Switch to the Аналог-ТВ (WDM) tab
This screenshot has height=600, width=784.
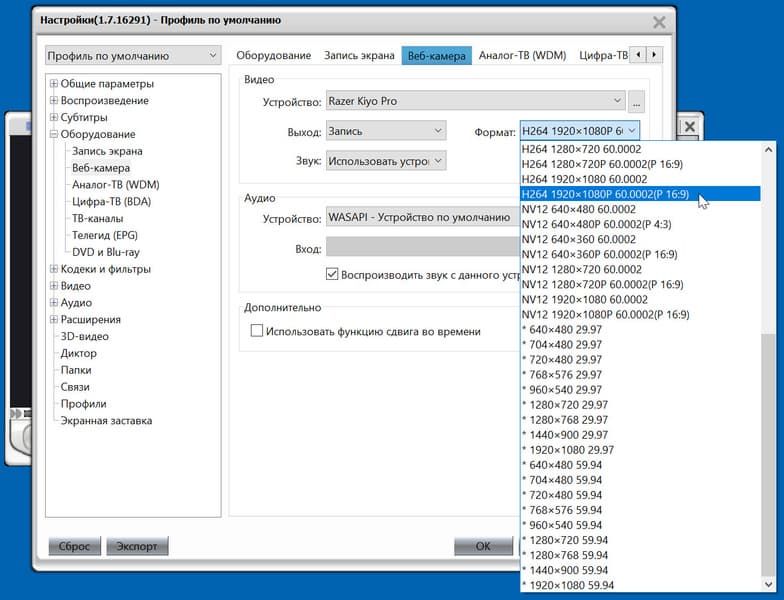coord(522,56)
